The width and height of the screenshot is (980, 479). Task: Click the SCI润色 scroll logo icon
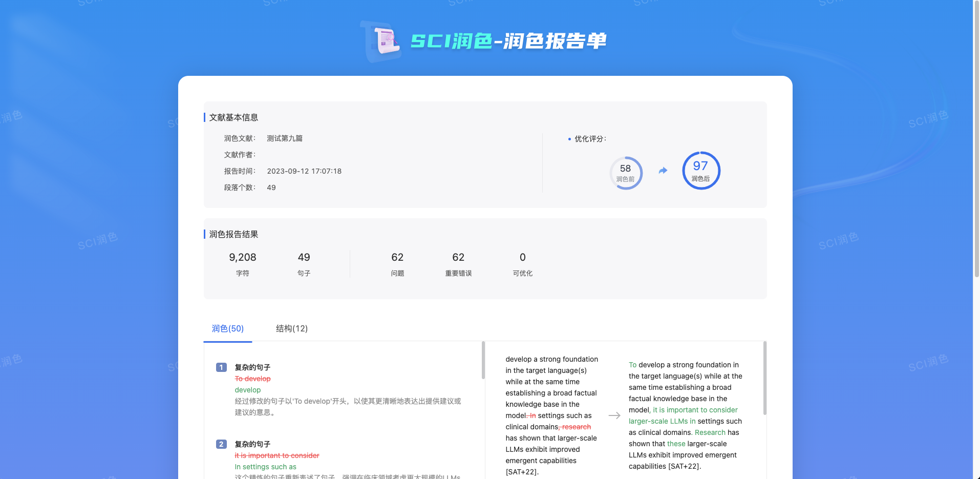tap(383, 40)
